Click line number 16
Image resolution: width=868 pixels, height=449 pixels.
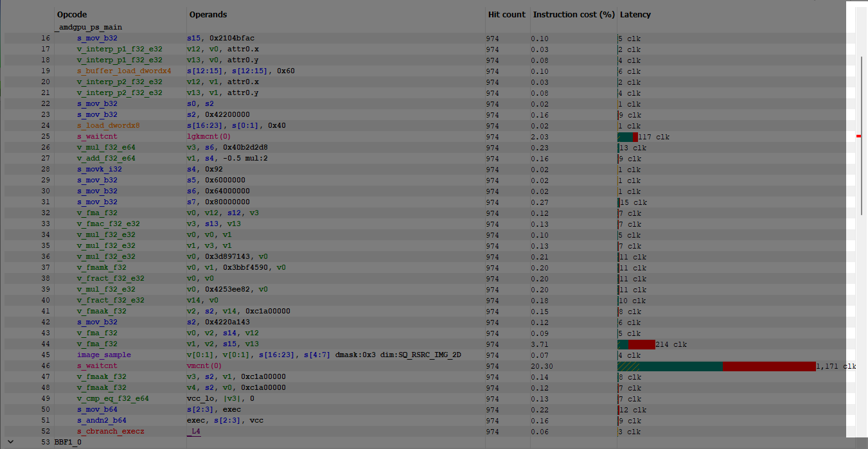[x=45, y=39]
